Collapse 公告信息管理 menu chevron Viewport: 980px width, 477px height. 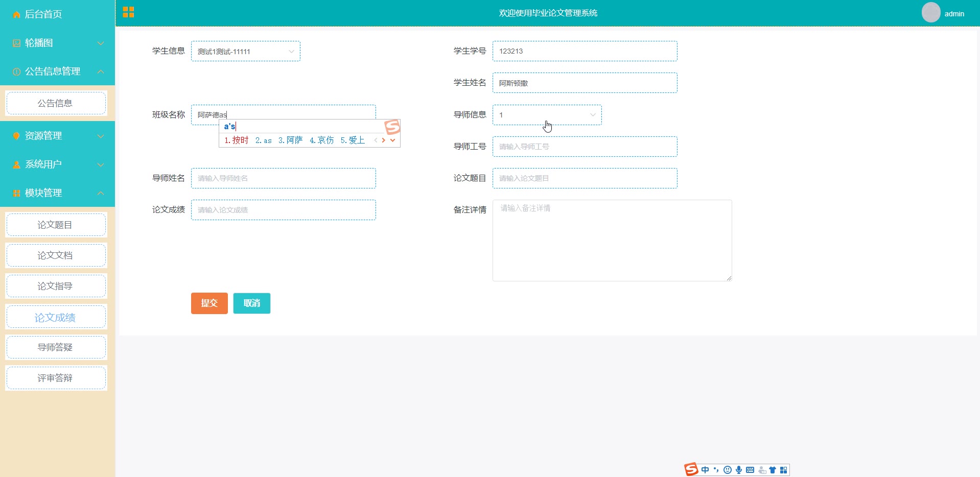coord(101,71)
